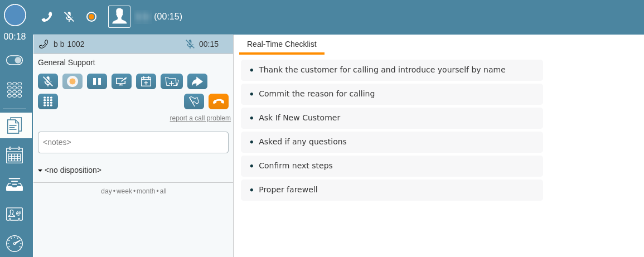This screenshot has width=644, height=257.
Task: Flag this call with the flag icon
Action: [194, 101]
